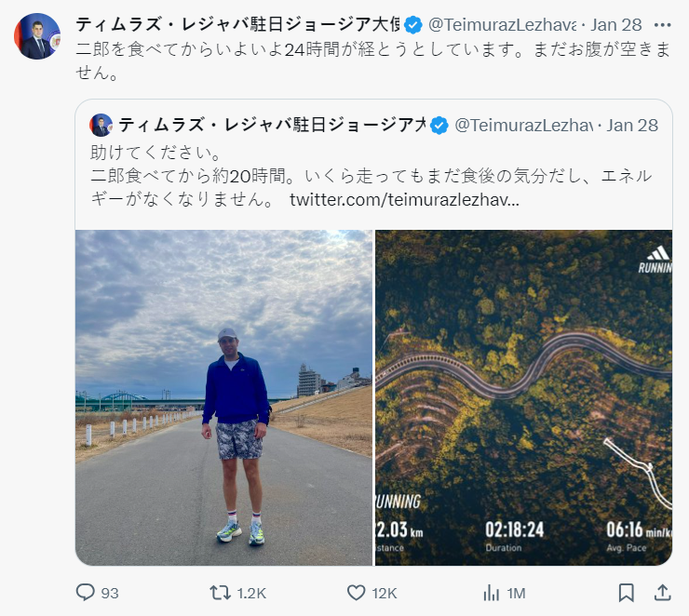Click the share upload icon
689x616 pixels.
tap(662, 592)
